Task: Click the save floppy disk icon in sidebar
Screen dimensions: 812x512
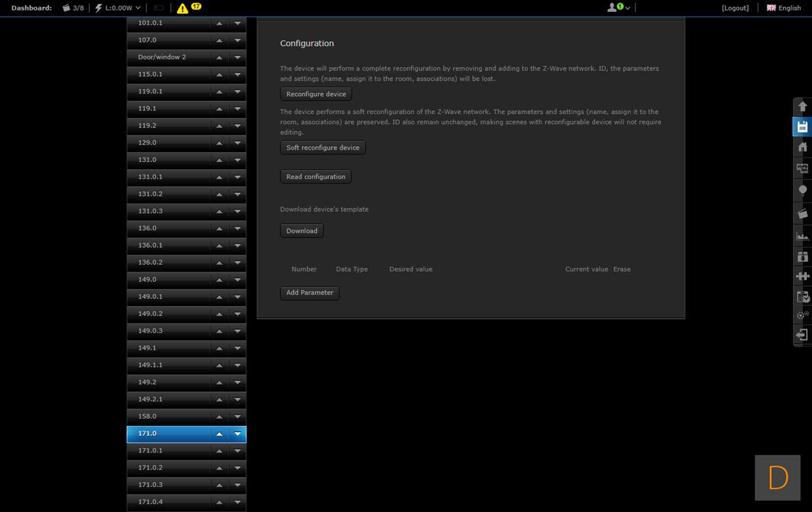Action: tap(803, 127)
